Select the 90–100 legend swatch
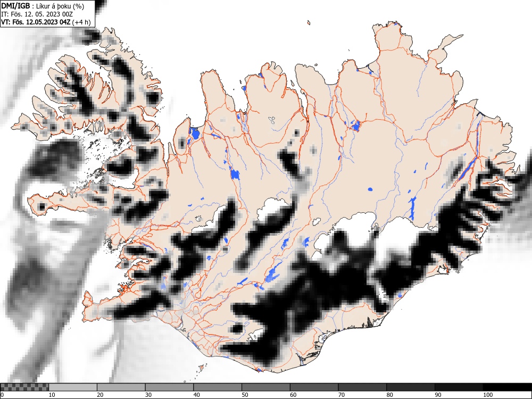 pyautogui.click(x=459, y=387)
